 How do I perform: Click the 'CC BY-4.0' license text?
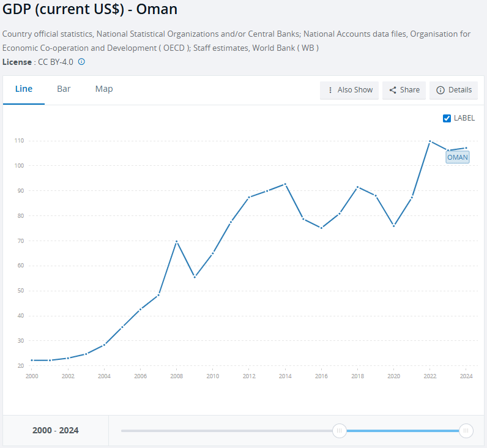(x=56, y=62)
